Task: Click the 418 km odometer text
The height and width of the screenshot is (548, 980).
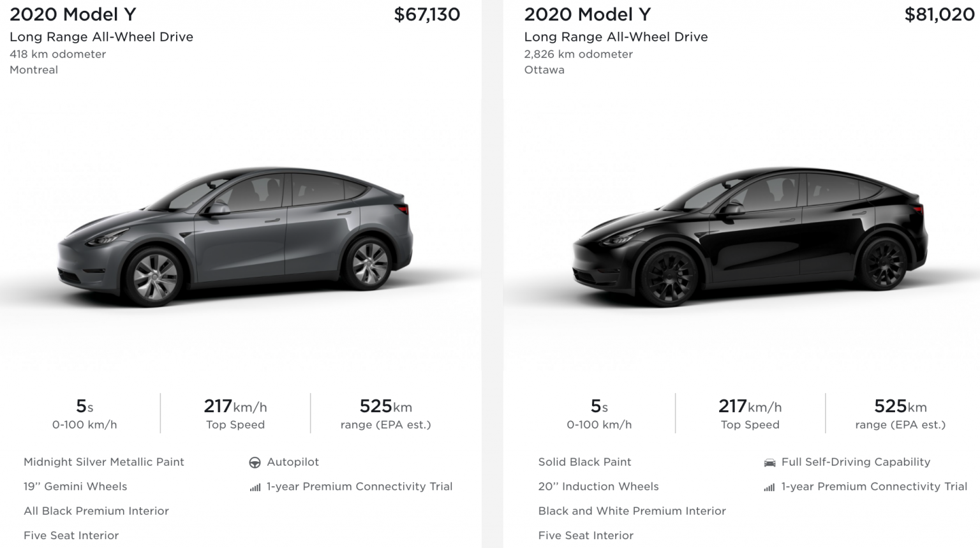Action: [57, 54]
